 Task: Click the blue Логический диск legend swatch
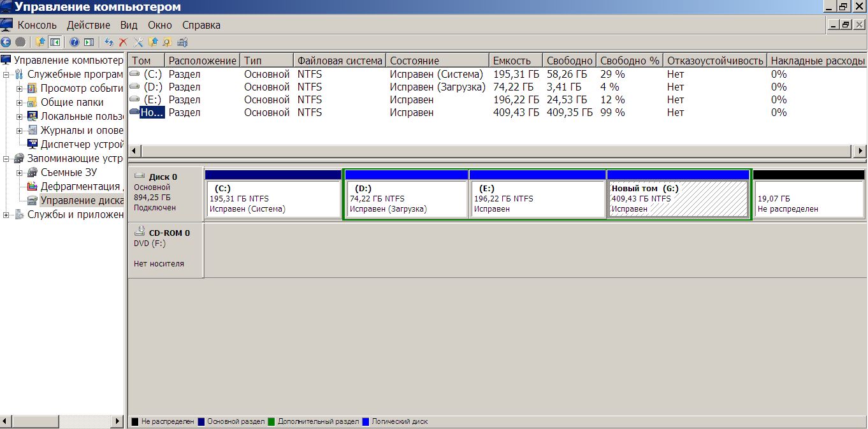click(x=366, y=421)
